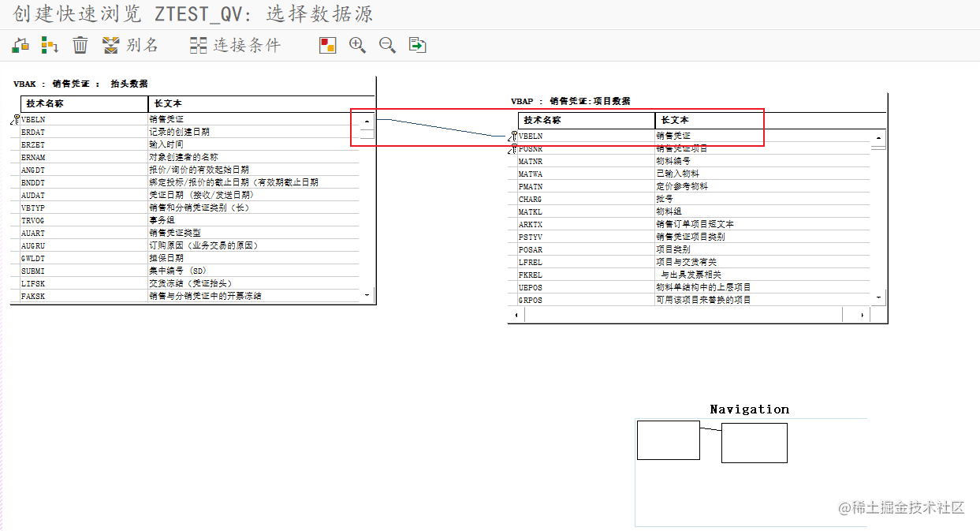Click the key icon beside VBAP VBELN
Screen dimensions: 980x531
tap(513, 136)
